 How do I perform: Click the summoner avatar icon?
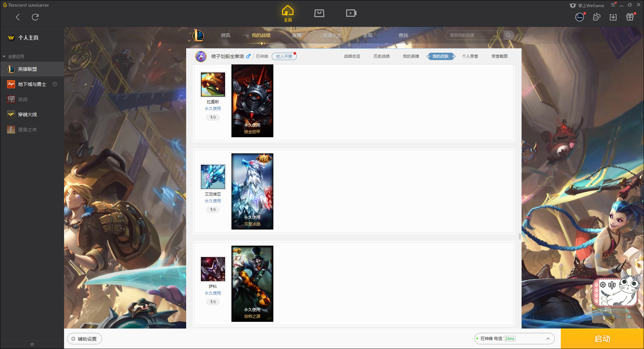[201, 56]
